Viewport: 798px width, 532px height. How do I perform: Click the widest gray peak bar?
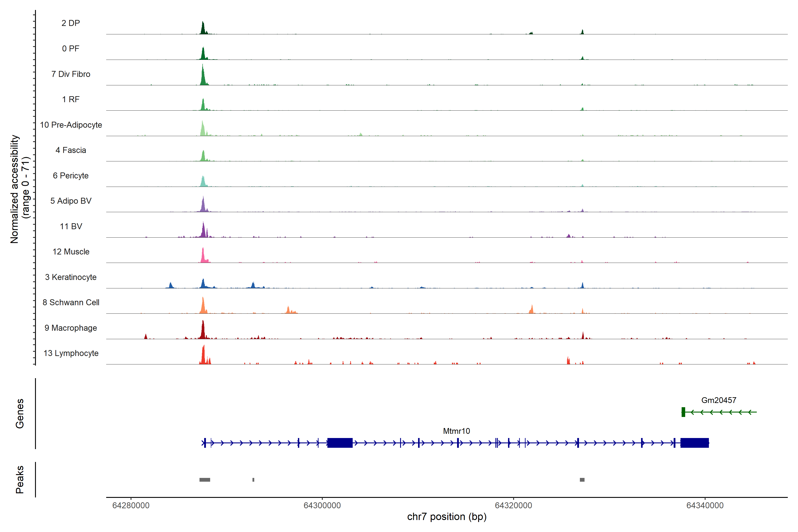(205, 480)
